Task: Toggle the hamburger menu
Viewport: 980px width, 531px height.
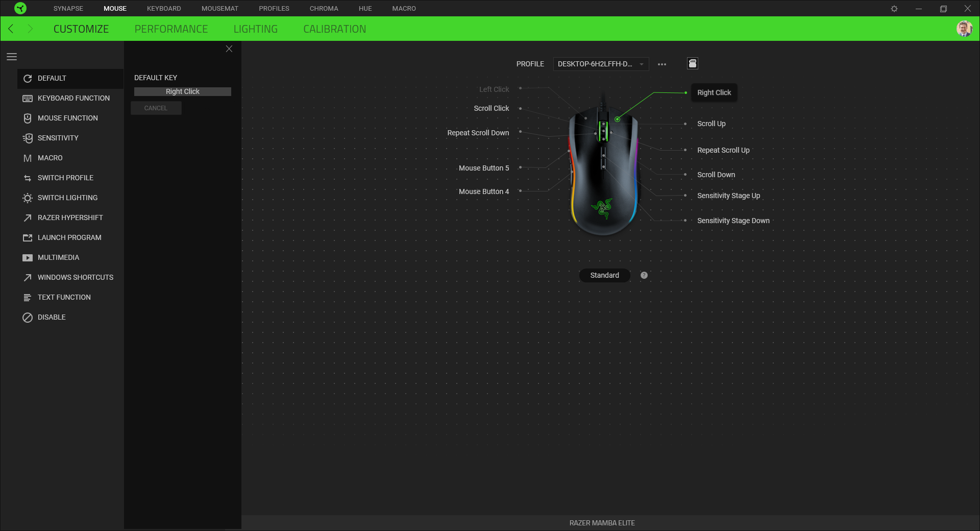Action: pos(12,57)
